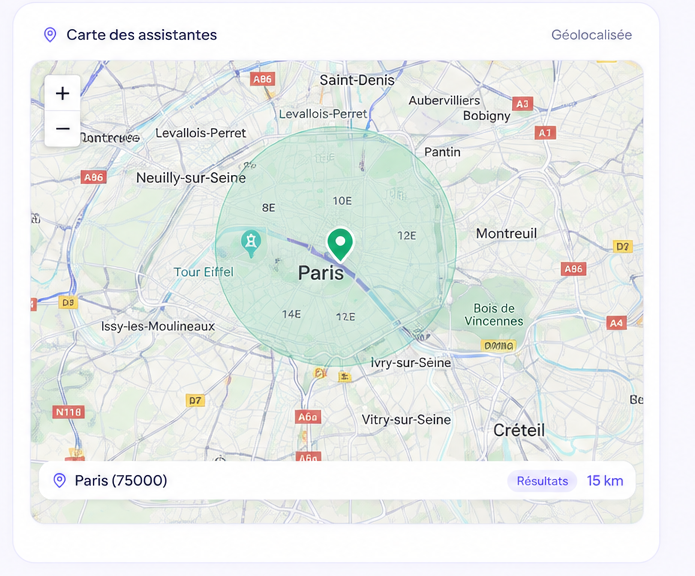Click the A4 highway shield
The height and width of the screenshot is (576, 695).
point(616,323)
